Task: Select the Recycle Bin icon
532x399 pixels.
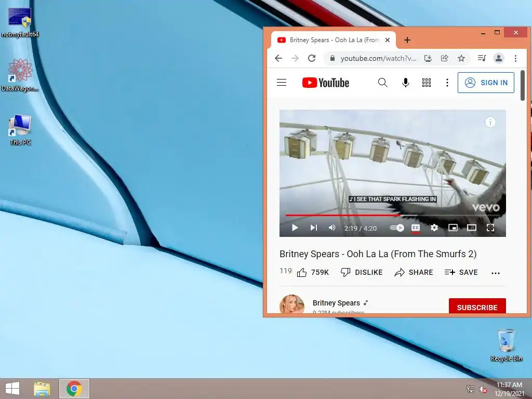Action: click(506, 345)
